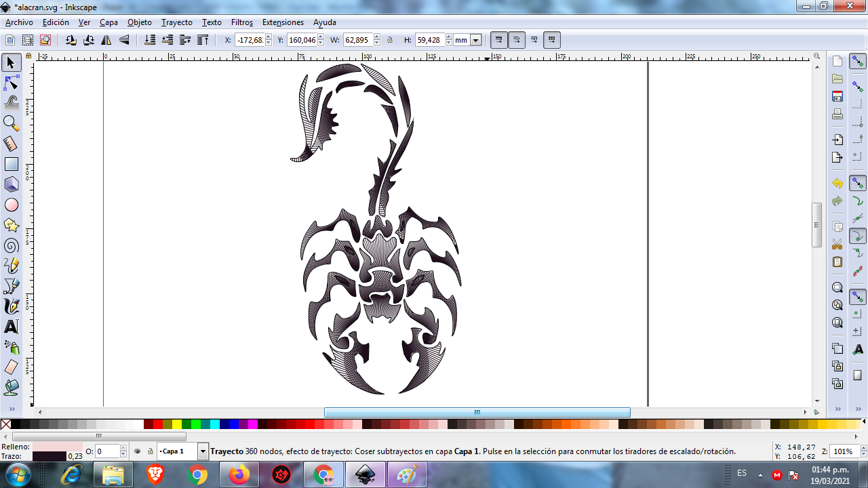Select the Ellipse circle tool
Image resolution: width=868 pixels, height=488 pixels.
coord(11,205)
